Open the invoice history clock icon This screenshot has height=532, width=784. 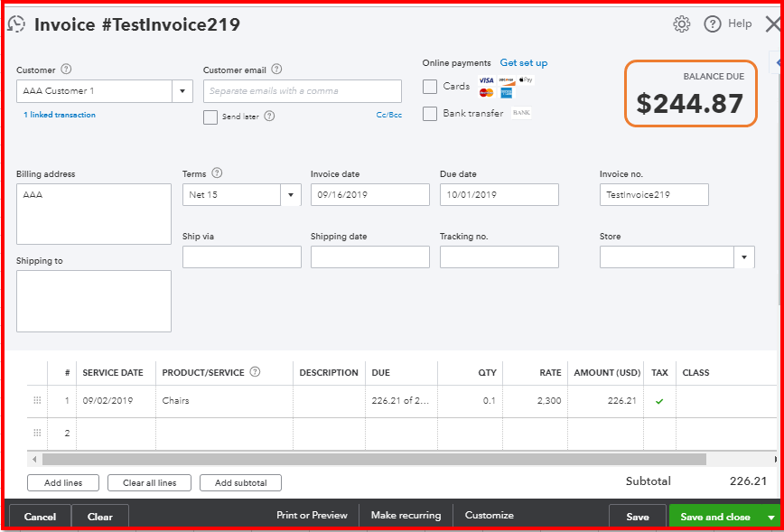coord(16,24)
